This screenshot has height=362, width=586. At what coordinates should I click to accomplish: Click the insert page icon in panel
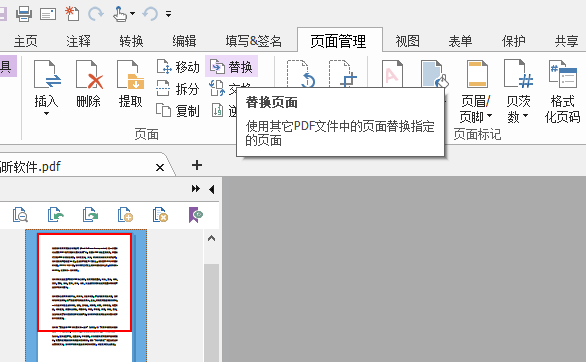click(x=125, y=215)
